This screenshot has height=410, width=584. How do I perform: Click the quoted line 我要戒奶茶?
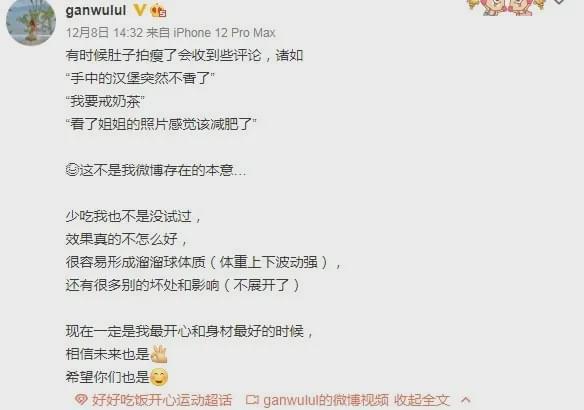click(x=105, y=101)
